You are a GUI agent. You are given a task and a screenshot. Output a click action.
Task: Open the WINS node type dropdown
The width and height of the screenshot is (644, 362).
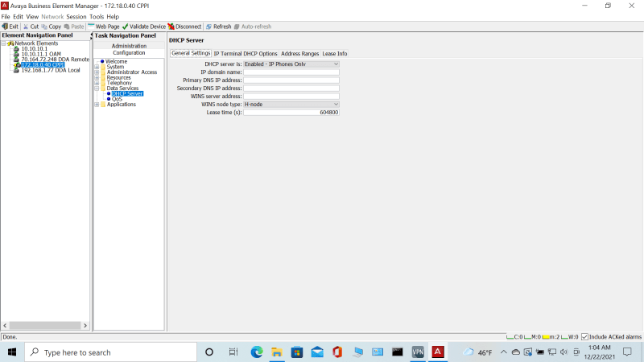pos(291,105)
